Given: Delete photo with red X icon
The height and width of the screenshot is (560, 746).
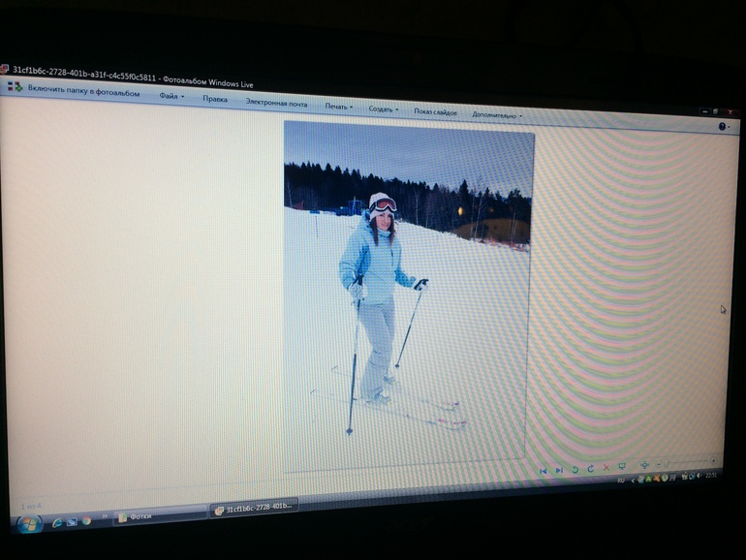Looking at the screenshot, I should click(x=606, y=468).
